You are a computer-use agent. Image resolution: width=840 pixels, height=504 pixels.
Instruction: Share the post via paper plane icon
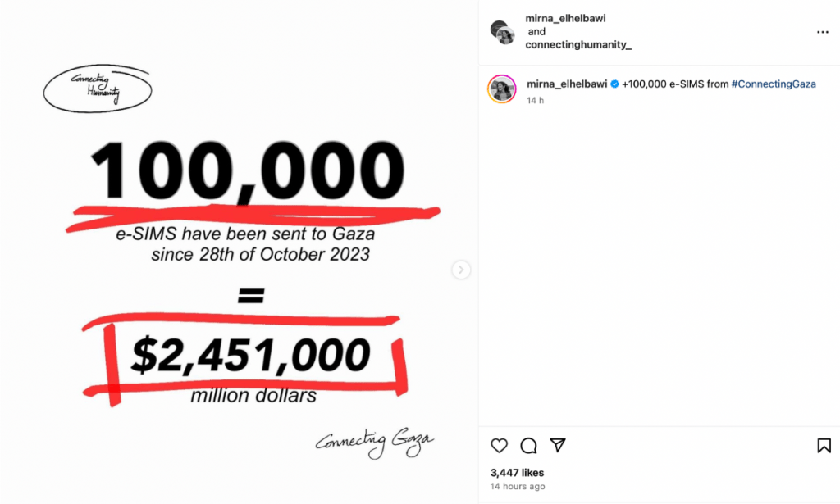[x=558, y=446]
